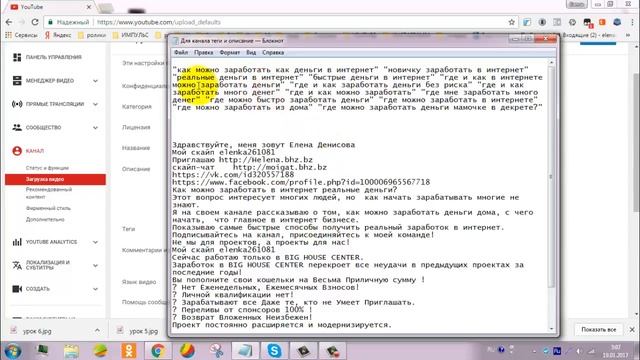Open the Яндекс bookmark
640x360 pixels.
(58, 36)
